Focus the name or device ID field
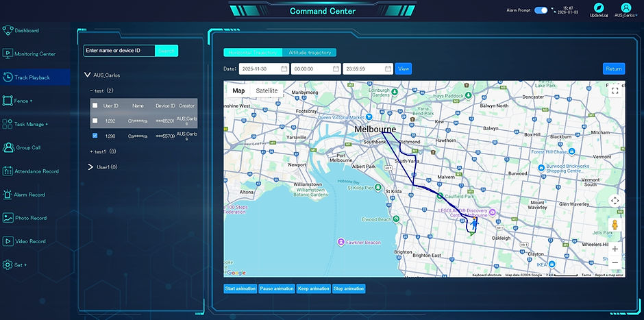This screenshot has width=644, height=320. tap(119, 51)
